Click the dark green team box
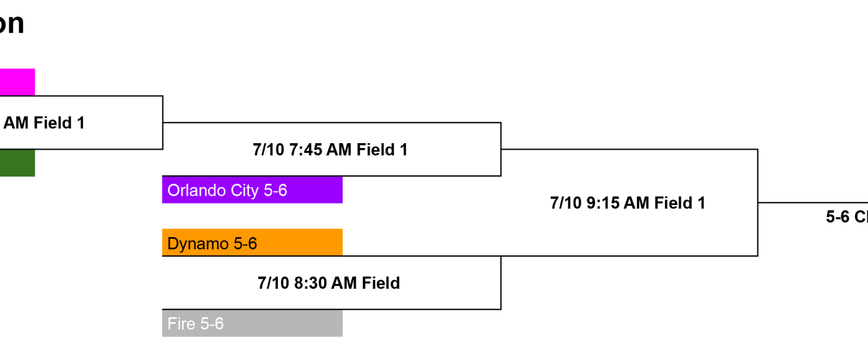868x338 pixels. tap(17, 163)
